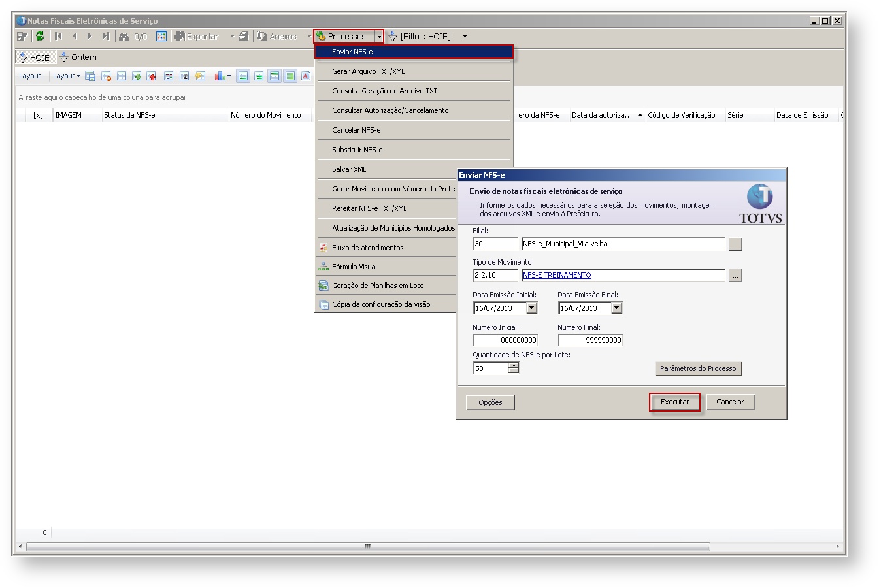Expand the Exportar dropdown arrow
The width and height of the screenshot is (879, 588).
(x=232, y=37)
